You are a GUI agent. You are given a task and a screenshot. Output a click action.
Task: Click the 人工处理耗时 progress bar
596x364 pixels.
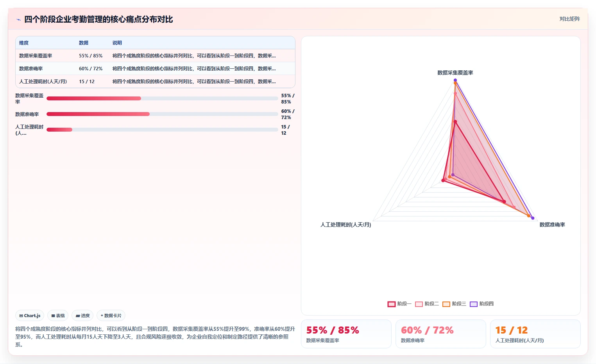162,130
